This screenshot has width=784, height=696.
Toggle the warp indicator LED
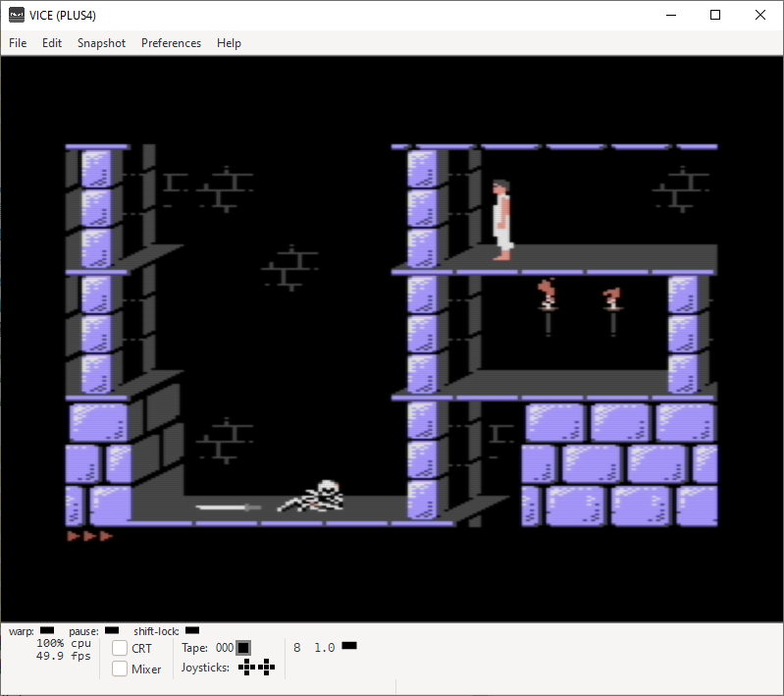(47, 630)
